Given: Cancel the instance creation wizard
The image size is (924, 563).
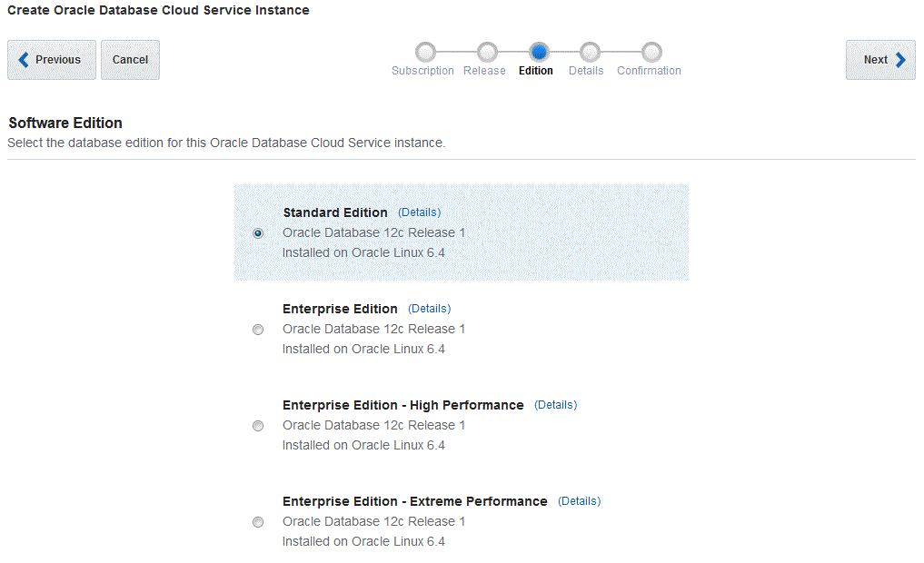Looking at the screenshot, I should click(x=130, y=60).
